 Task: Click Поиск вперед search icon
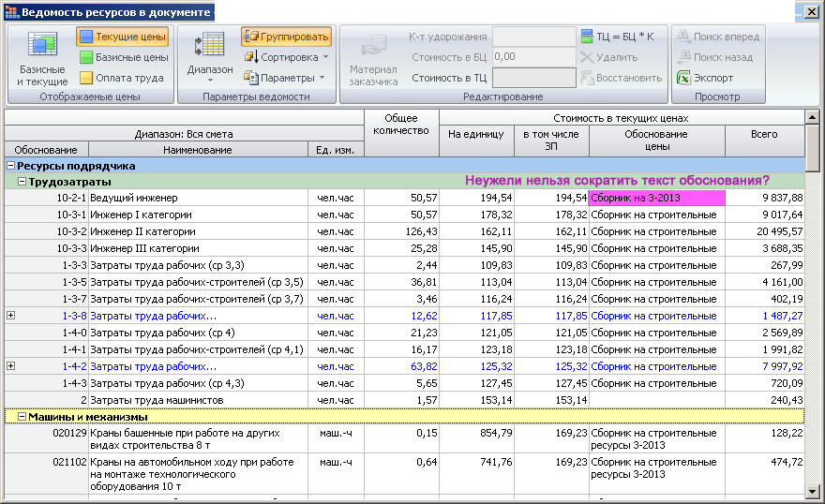click(x=683, y=37)
